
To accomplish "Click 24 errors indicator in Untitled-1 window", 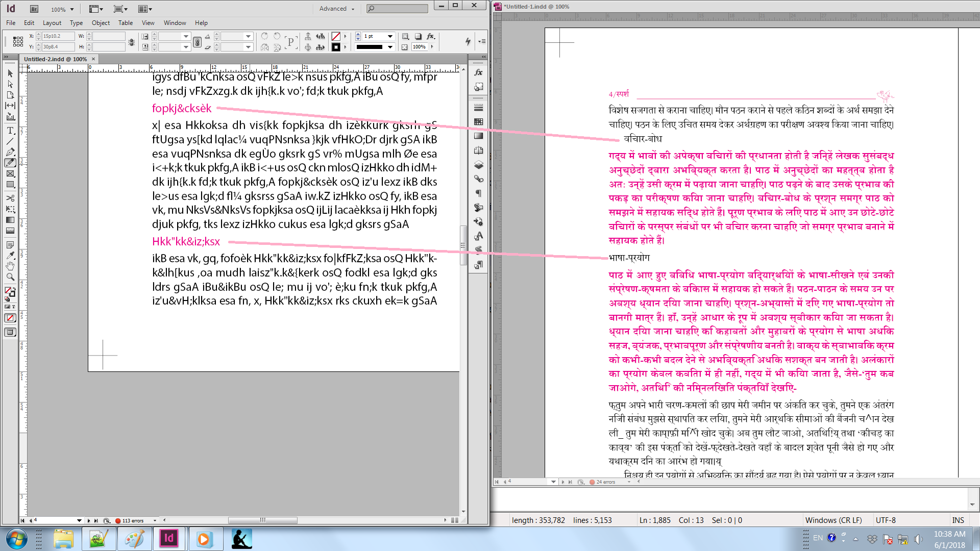I will point(602,482).
